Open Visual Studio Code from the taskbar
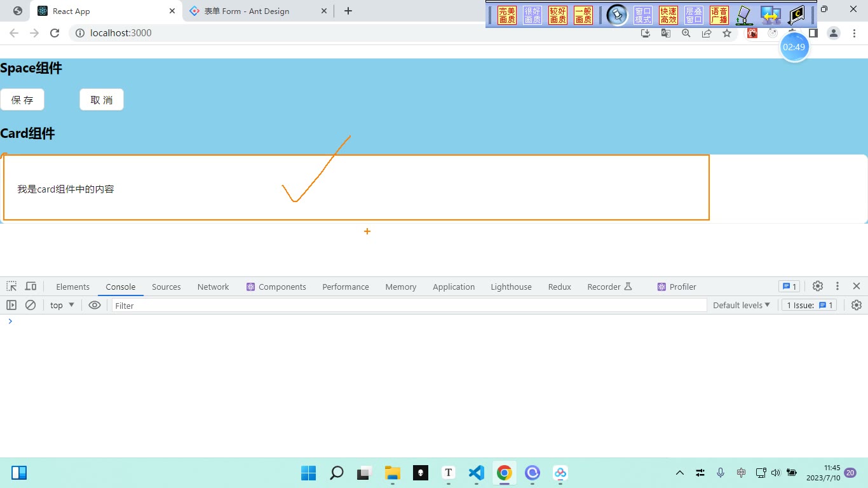 (477, 473)
